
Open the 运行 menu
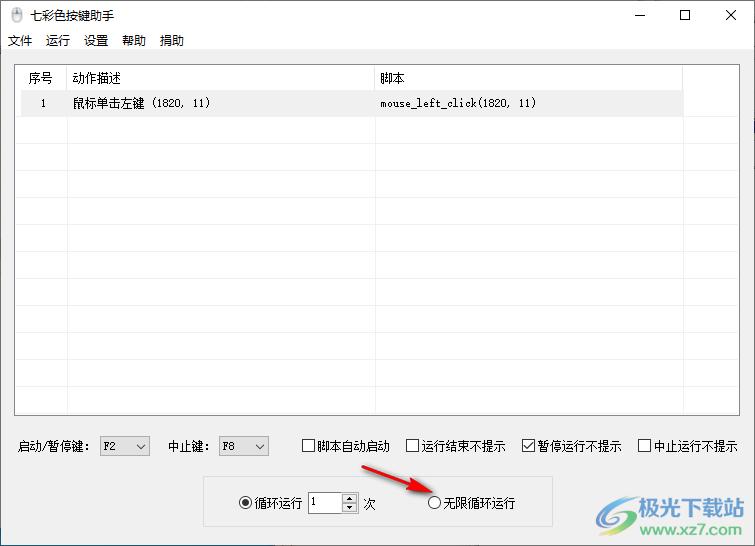[x=58, y=41]
